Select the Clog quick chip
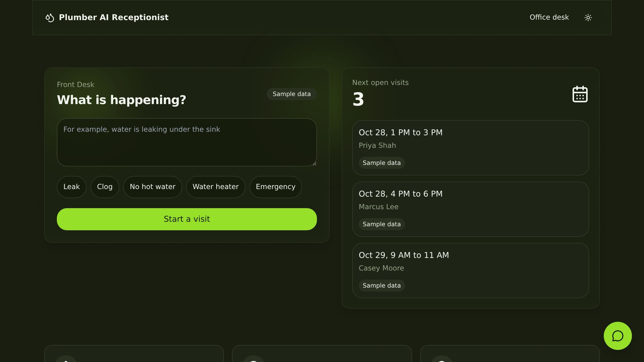The image size is (644, 362). (105, 187)
